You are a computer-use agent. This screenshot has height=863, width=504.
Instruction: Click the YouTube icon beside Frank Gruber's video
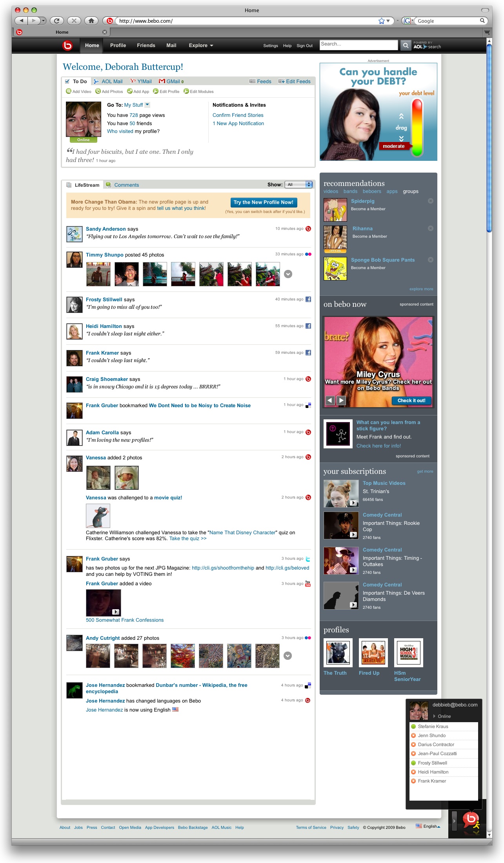(308, 584)
